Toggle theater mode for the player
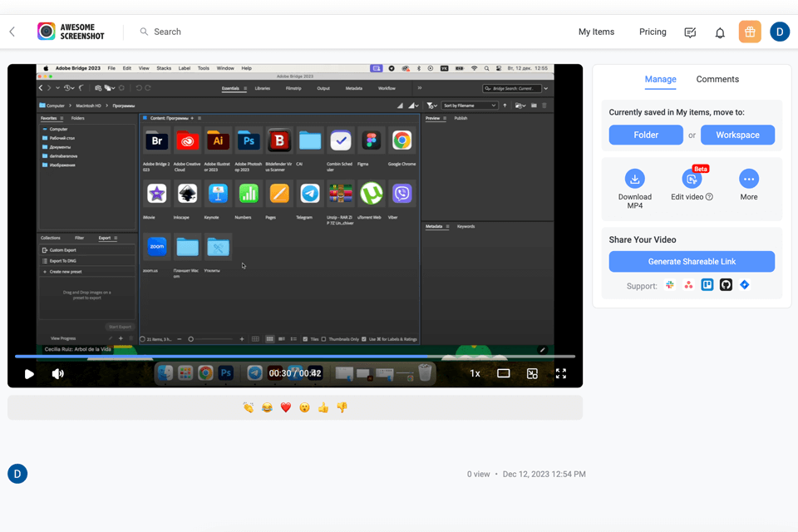 click(x=504, y=374)
